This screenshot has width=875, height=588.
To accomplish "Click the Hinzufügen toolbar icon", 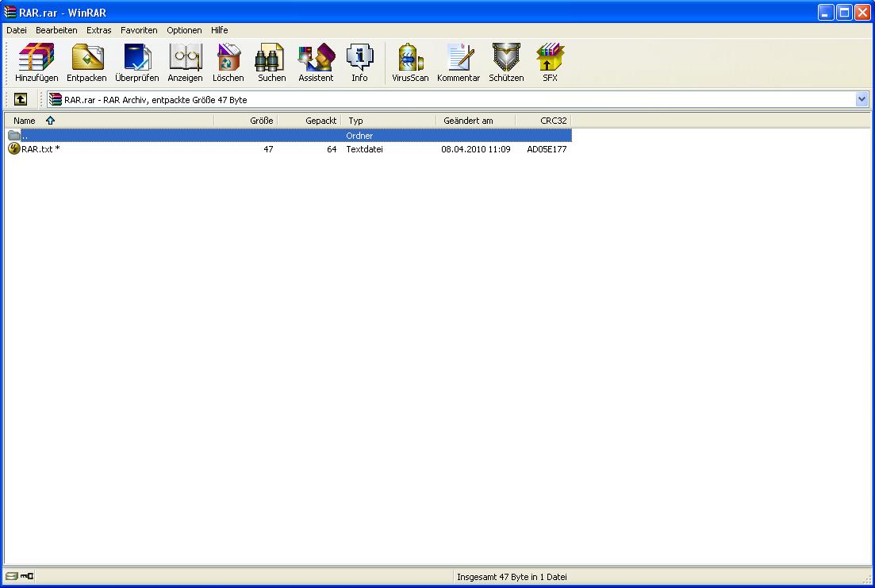I will [x=36, y=63].
